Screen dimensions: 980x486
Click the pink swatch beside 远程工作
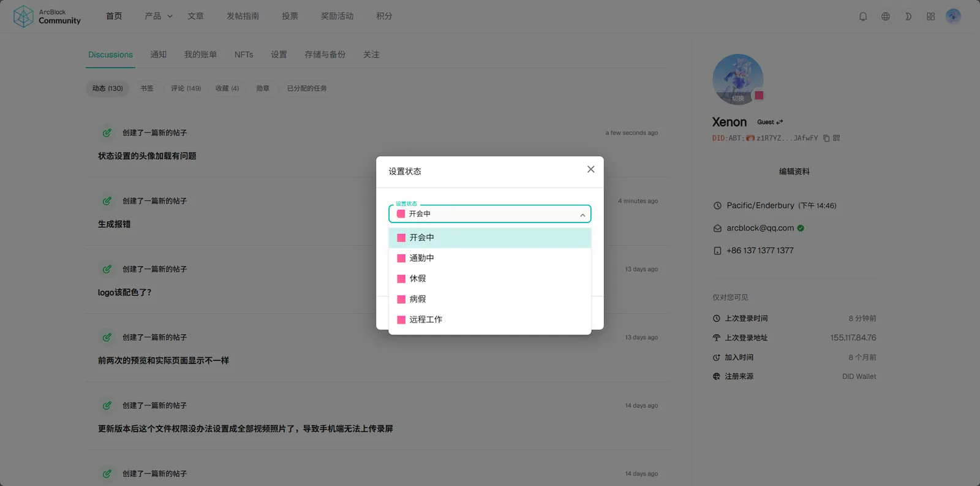(401, 320)
